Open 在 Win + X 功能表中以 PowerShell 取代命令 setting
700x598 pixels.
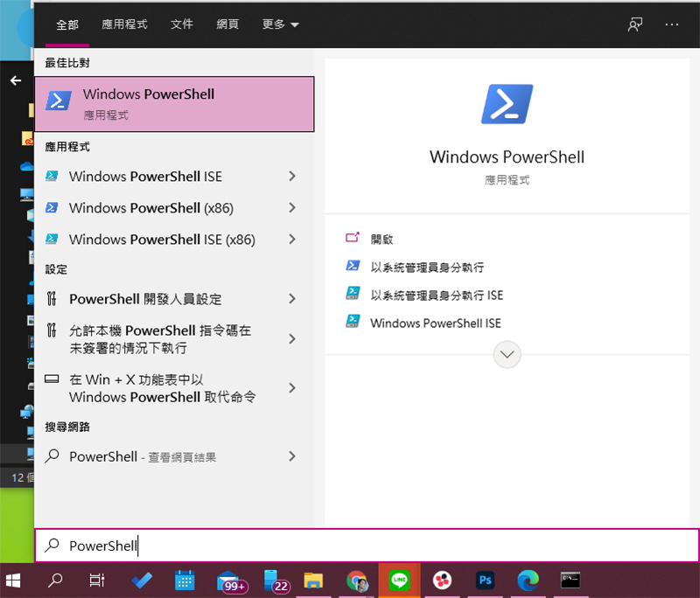pos(174,388)
